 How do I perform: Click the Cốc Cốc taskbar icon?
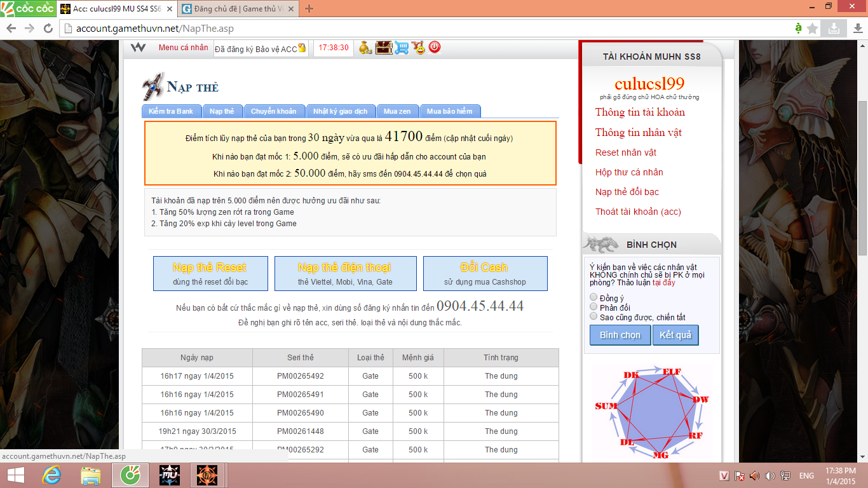coord(130,475)
